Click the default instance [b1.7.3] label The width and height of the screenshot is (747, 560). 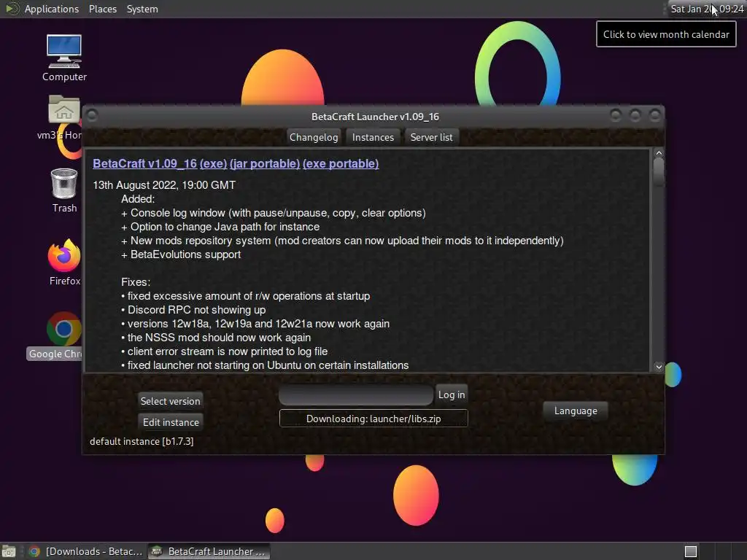(x=142, y=441)
